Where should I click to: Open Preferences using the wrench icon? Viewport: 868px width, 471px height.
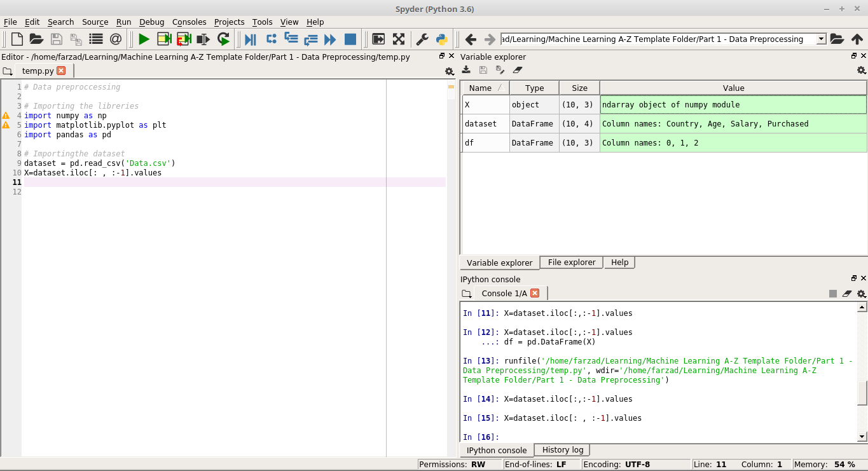pos(422,39)
